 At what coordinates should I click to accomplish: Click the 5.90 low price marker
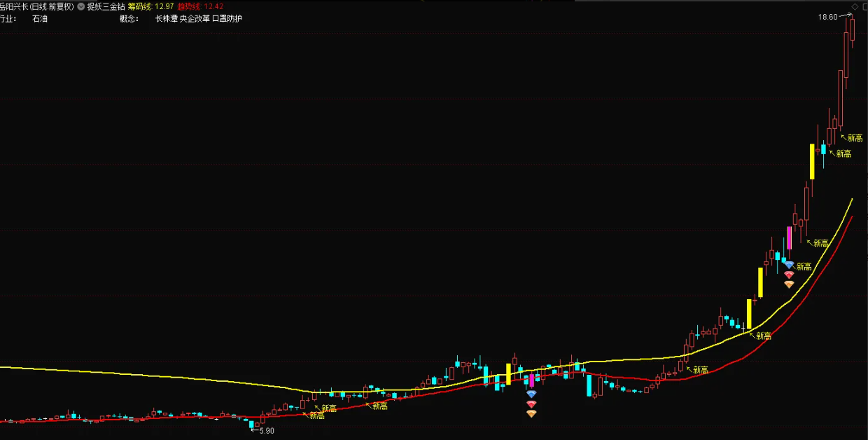[x=266, y=430]
